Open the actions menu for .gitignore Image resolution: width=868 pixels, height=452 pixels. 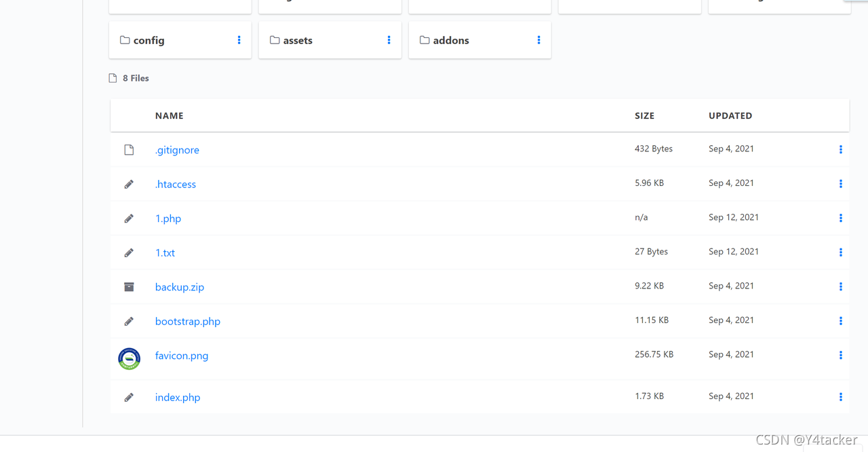tap(840, 149)
